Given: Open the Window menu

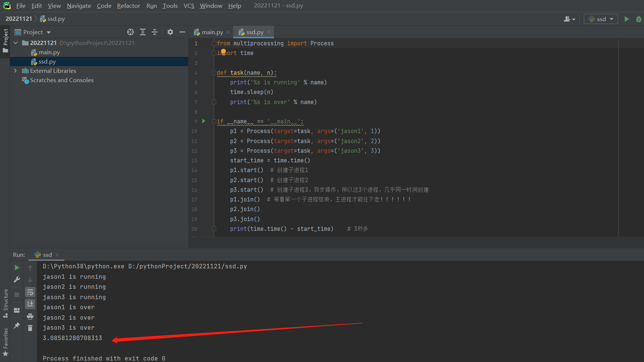Looking at the screenshot, I should pyautogui.click(x=211, y=6).
